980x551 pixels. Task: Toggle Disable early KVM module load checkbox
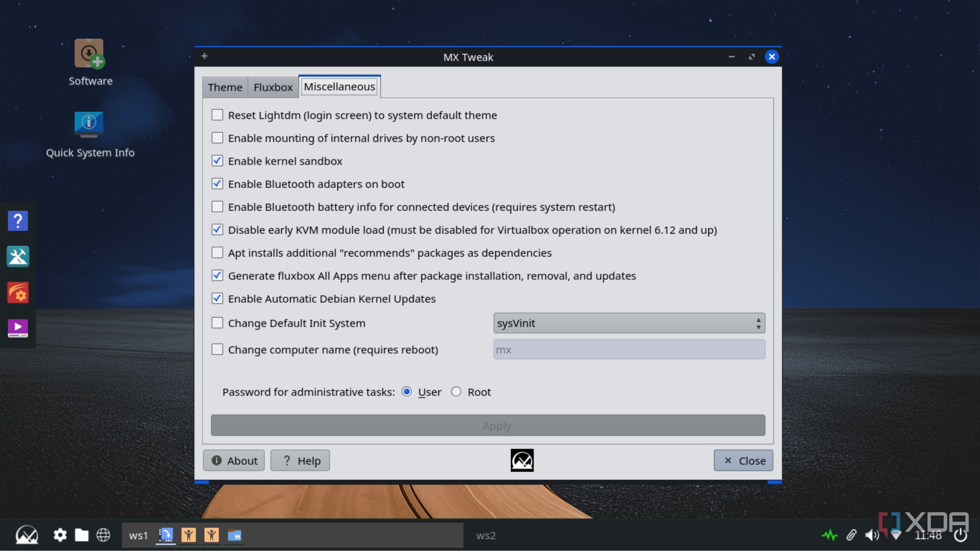(217, 230)
